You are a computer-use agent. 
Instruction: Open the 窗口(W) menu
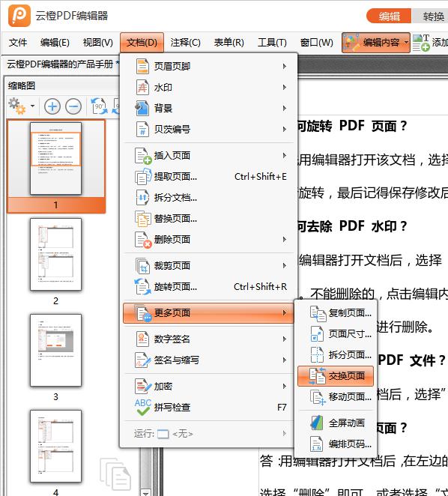coord(316,42)
